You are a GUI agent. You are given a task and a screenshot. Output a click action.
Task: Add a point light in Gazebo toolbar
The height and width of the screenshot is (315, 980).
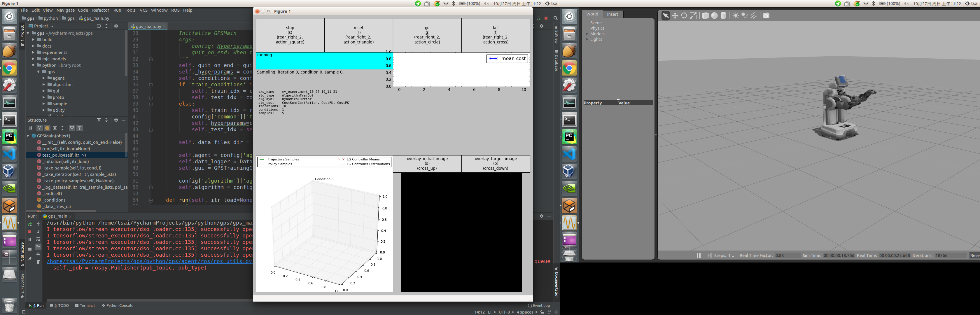(736, 15)
